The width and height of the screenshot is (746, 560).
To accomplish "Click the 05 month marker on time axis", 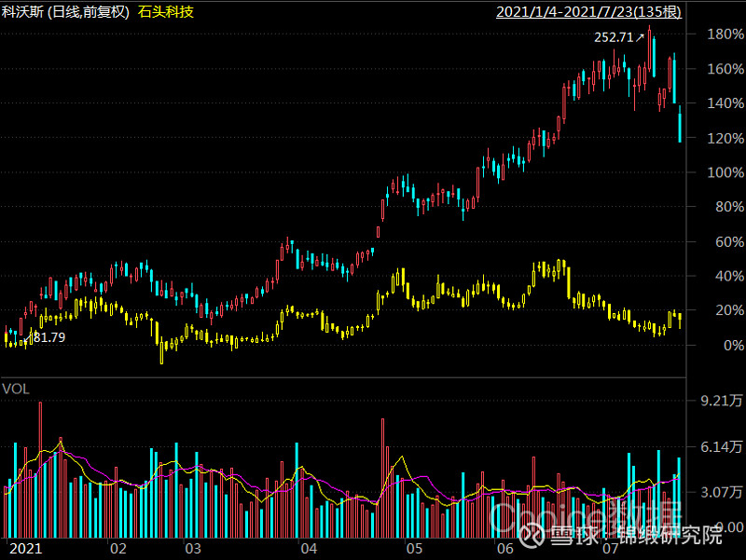I will coord(414,549).
